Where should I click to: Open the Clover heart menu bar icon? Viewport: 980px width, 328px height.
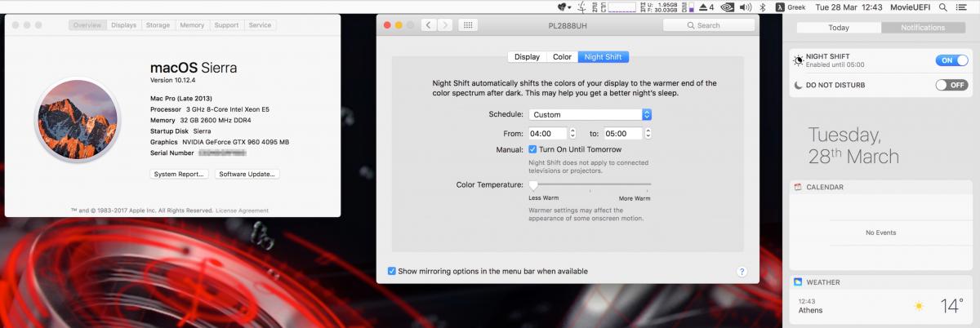click(564, 7)
